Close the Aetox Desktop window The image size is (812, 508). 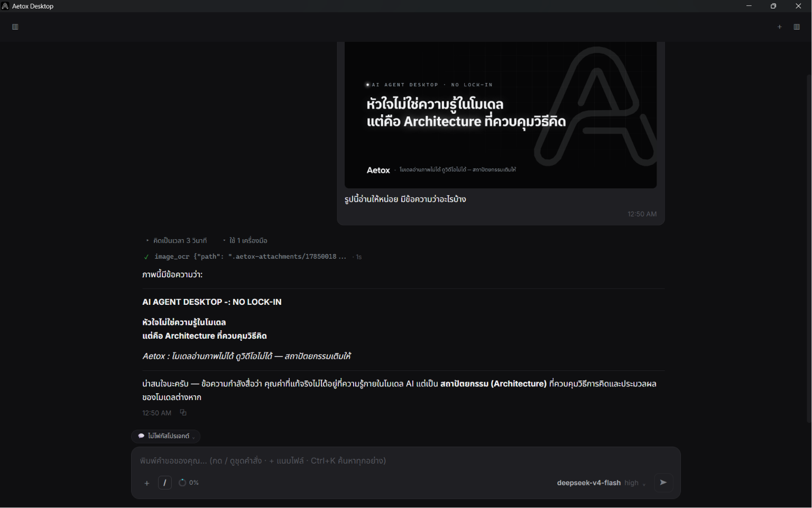point(798,6)
